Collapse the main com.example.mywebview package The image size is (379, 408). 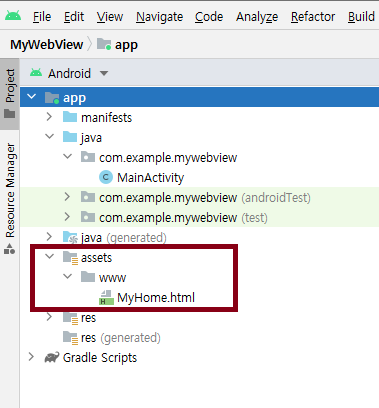[x=68, y=157]
